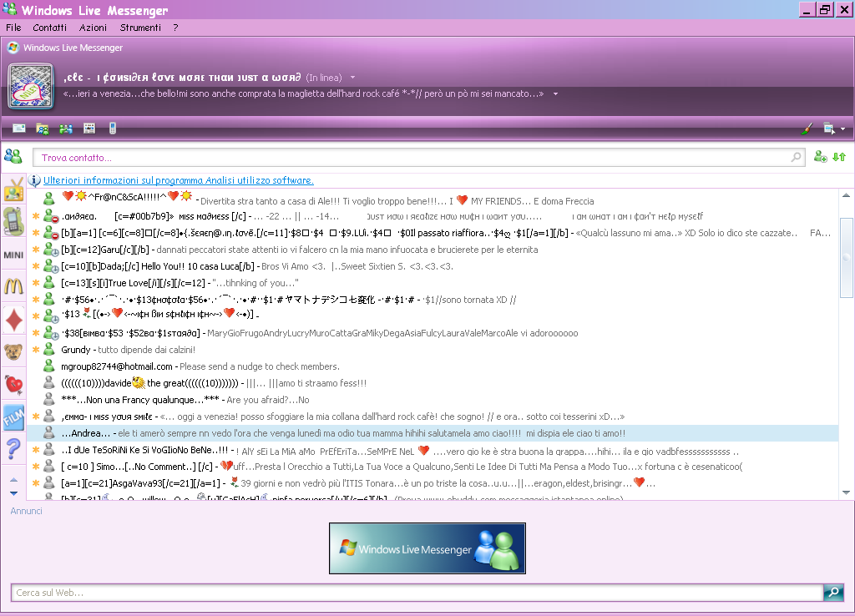Expand the personal message dropdown arrow
This screenshot has width=855, height=616.
pyautogui.click(x=555, y=93)
